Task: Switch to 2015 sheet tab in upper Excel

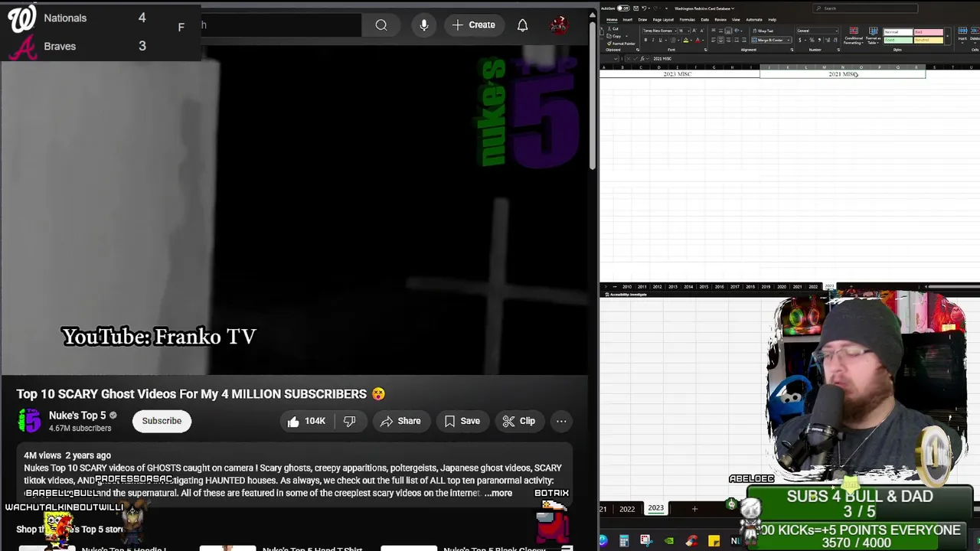Action: coord(704,287)
